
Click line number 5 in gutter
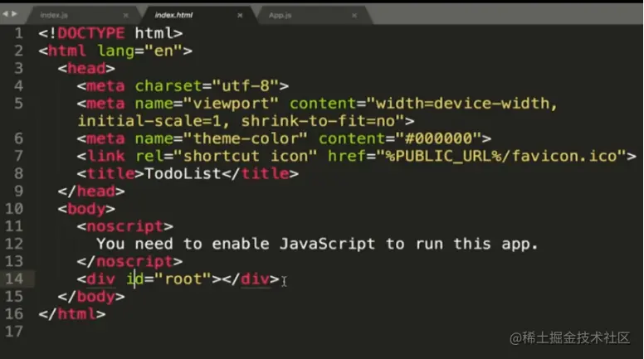[18, 104]
